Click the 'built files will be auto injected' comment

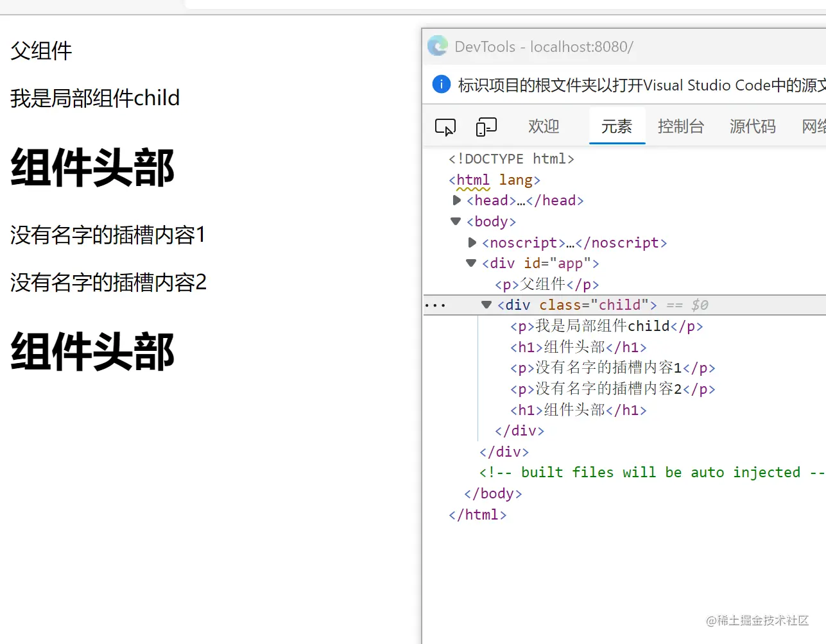(642, 472)
